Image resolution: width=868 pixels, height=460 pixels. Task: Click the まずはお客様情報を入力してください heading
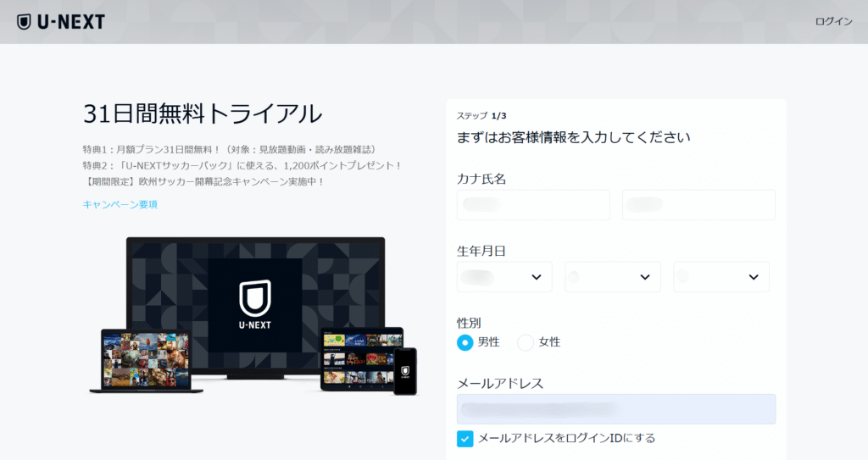coord(573,137)
